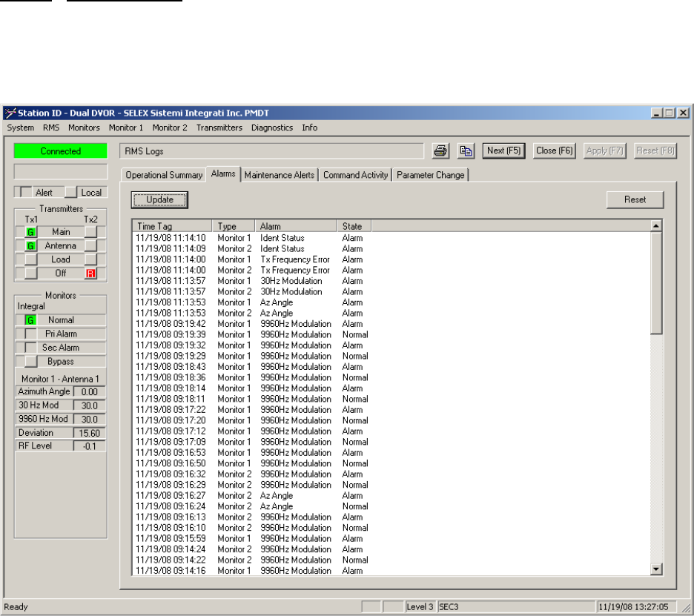Click the 9960 Hz Mod value field
The image size is (694, 616).
[x=90, y=419]
